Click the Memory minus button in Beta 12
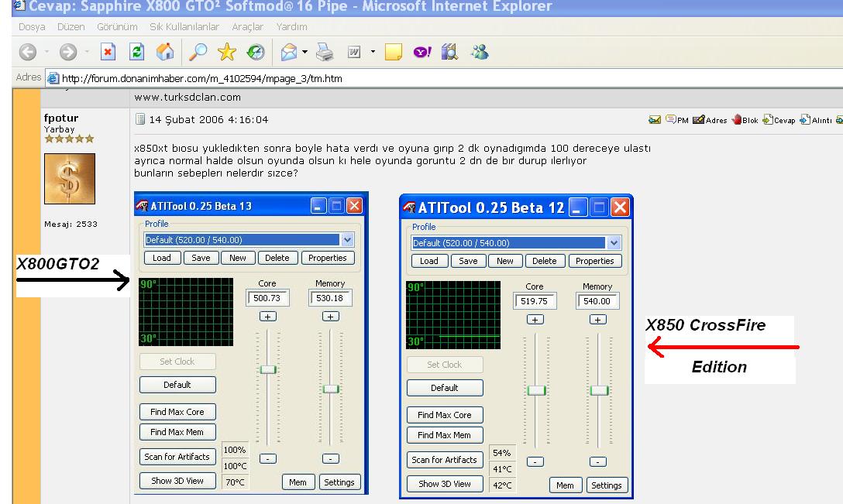 point(598,461)
